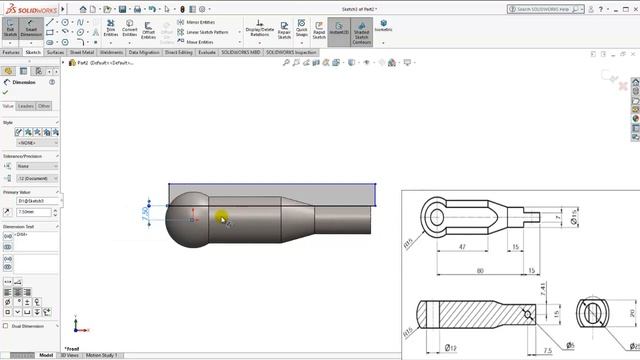The image size is (640, 360).
Task: Open the Sheet Metal tab
Action: [82, 52]
